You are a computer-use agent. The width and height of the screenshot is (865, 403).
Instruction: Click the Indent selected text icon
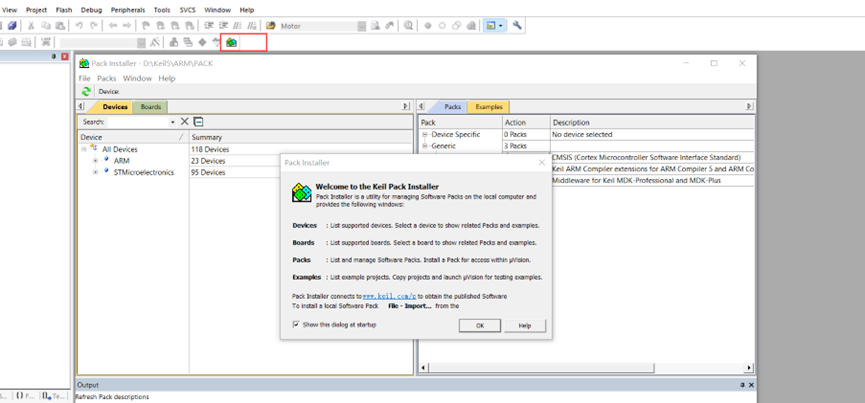pos(209,25)
